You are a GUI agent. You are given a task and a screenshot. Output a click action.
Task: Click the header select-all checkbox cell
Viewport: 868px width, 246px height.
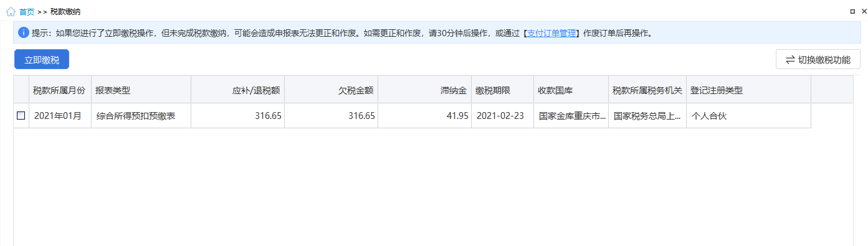[21, 90]
